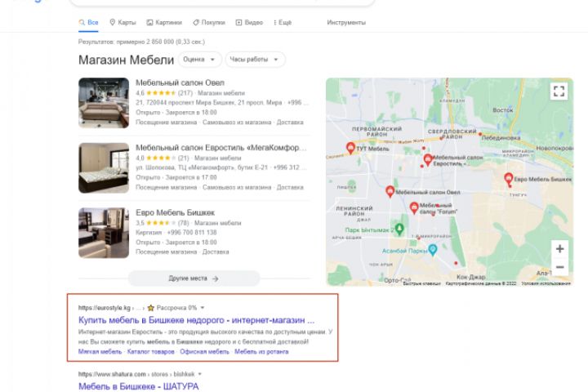
Task: Click the Магазин Мебели heading
Action: click(126, 60)
